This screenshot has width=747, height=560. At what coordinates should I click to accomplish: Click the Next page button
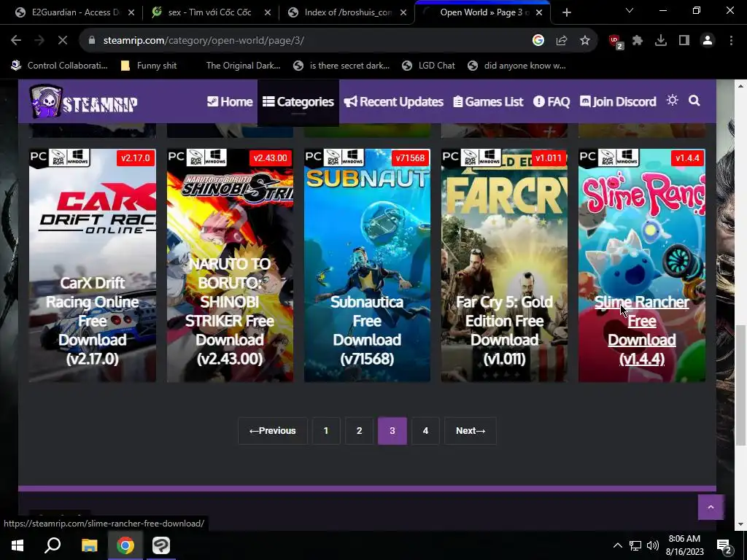point(471,430)
